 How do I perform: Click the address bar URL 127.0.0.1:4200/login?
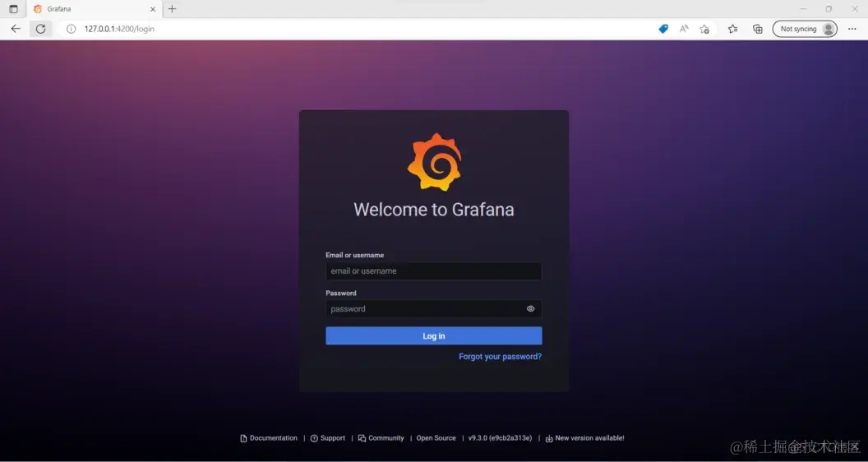tap(119, 29)
